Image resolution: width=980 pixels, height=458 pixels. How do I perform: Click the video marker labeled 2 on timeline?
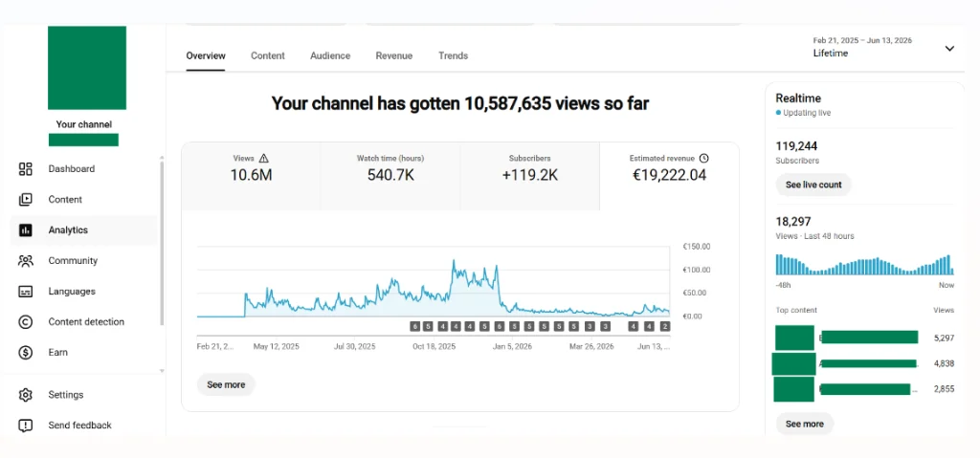click(665, 326)
